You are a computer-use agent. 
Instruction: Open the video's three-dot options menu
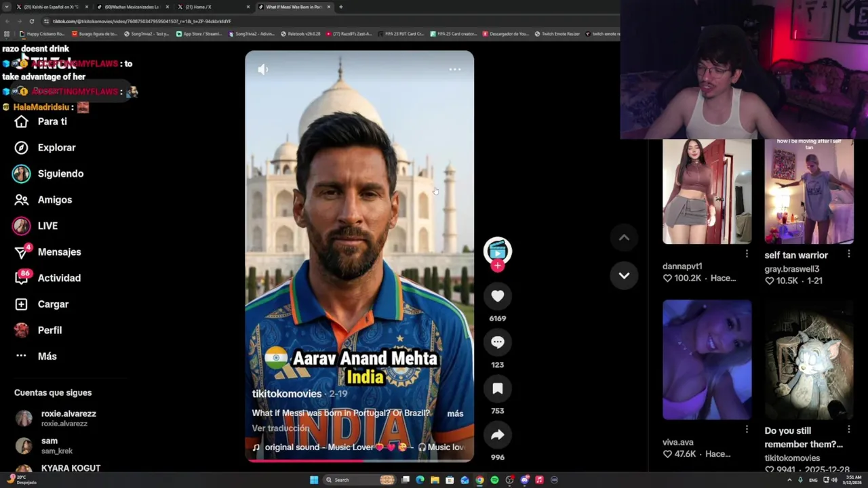coord(455,69)
